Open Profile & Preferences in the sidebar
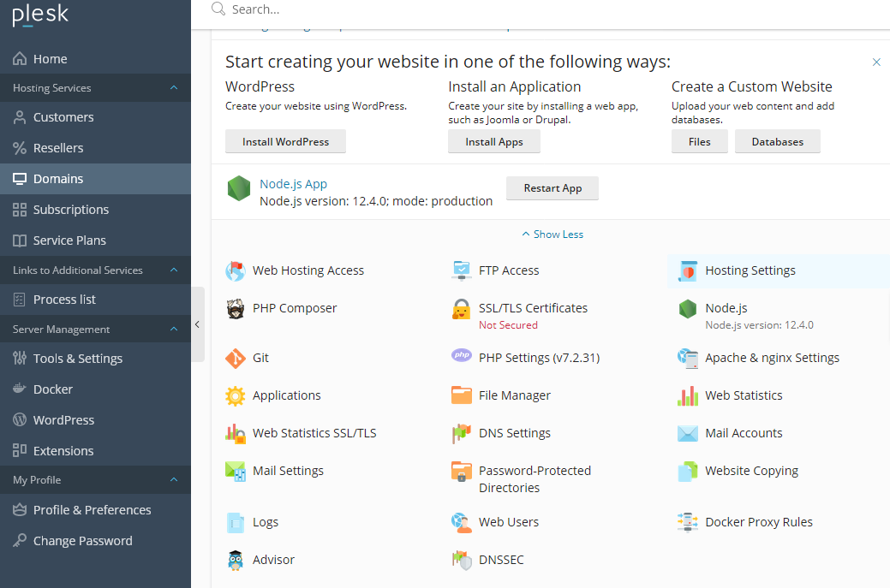The image size is (890, 588). (95, 510)
